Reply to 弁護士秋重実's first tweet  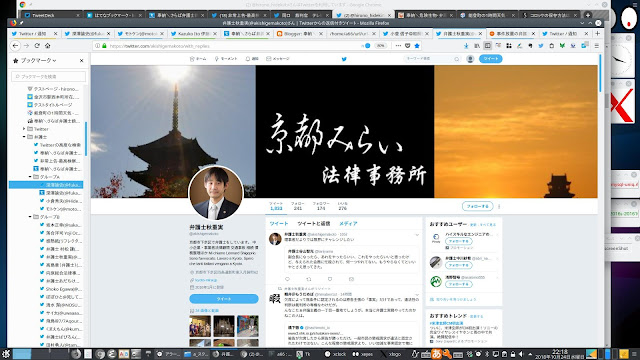pyautogui.click(x=287, y=279)
